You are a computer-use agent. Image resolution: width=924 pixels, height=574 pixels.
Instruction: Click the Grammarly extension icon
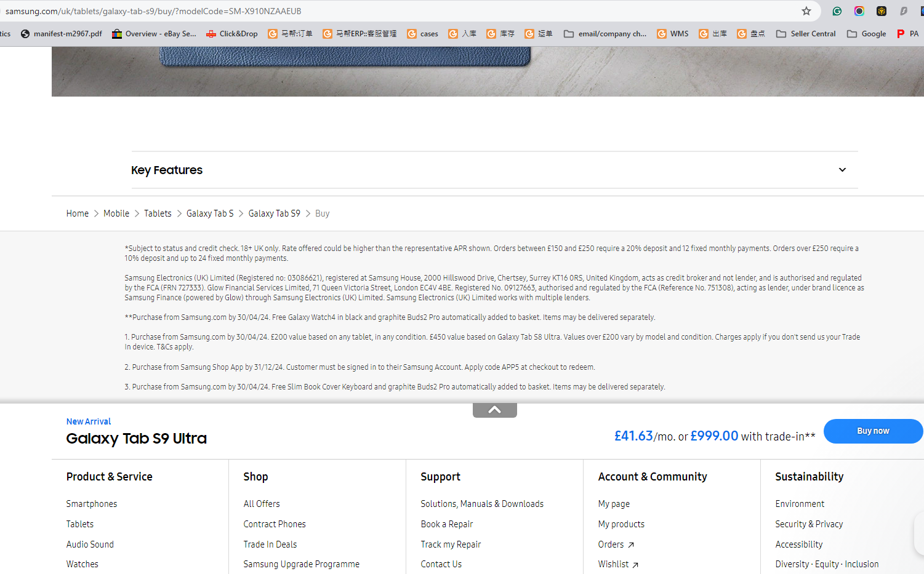coord(837,11)
